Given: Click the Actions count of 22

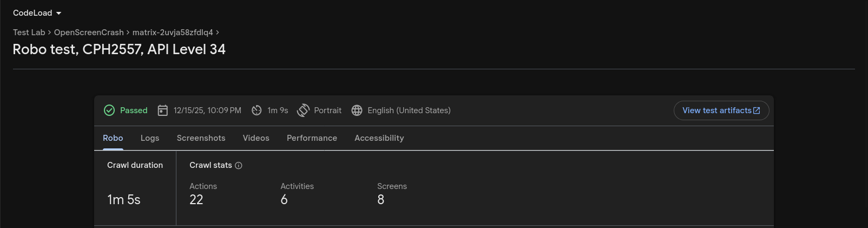Looking at the screenshot, I should (196, 200).
